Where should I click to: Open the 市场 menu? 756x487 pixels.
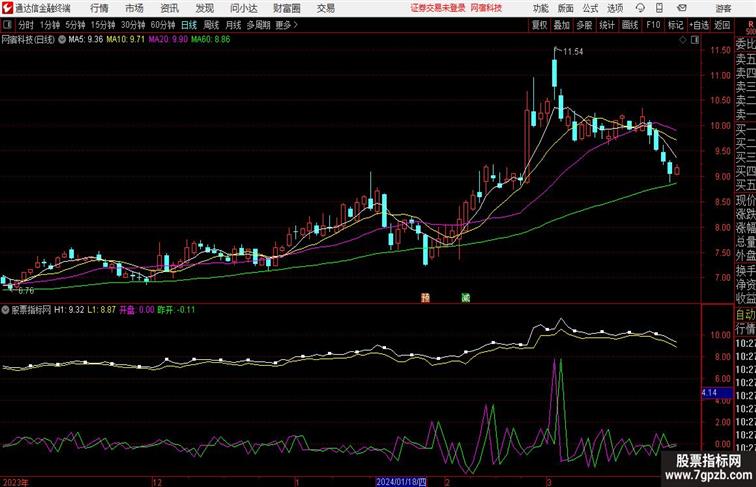coord(134,8)
